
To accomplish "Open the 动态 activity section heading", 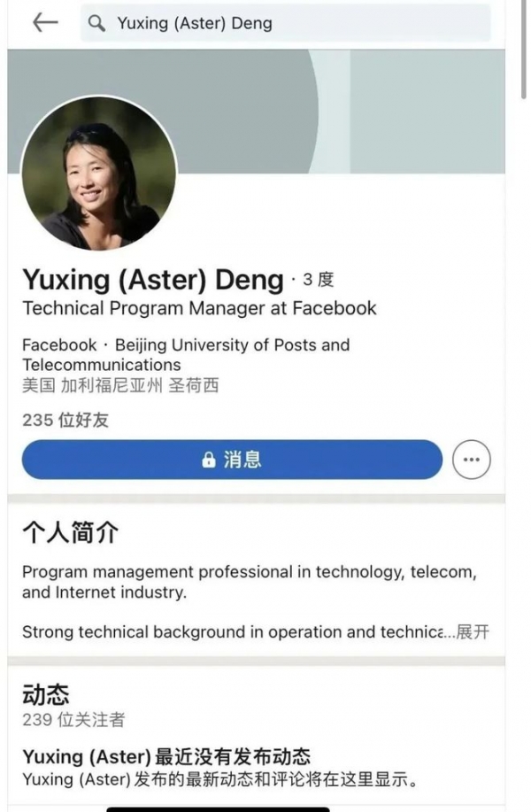I will tap(45, 694).
